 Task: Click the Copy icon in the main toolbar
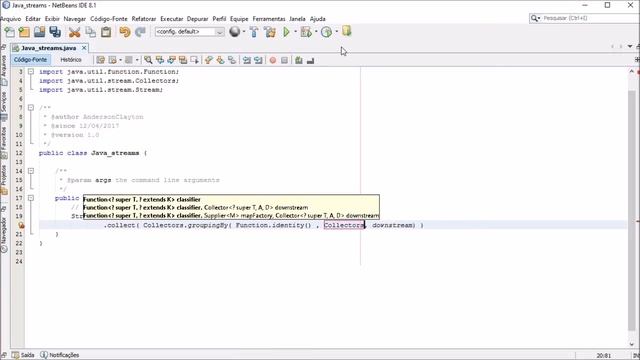[x=90, y=32]
